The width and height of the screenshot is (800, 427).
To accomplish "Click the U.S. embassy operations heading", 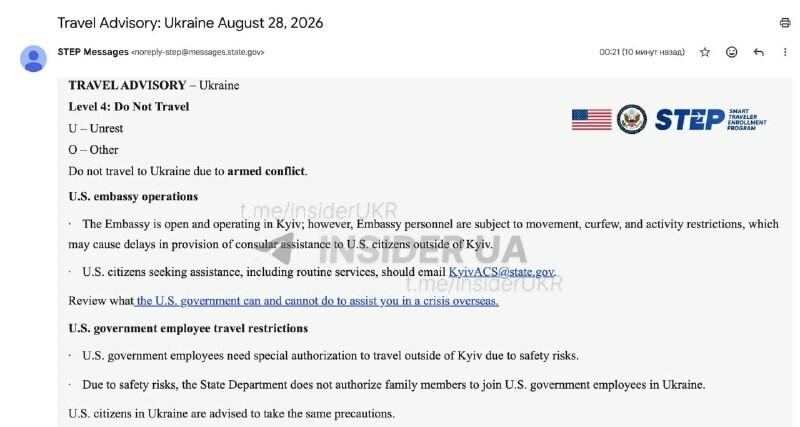I will click(133, 196).
